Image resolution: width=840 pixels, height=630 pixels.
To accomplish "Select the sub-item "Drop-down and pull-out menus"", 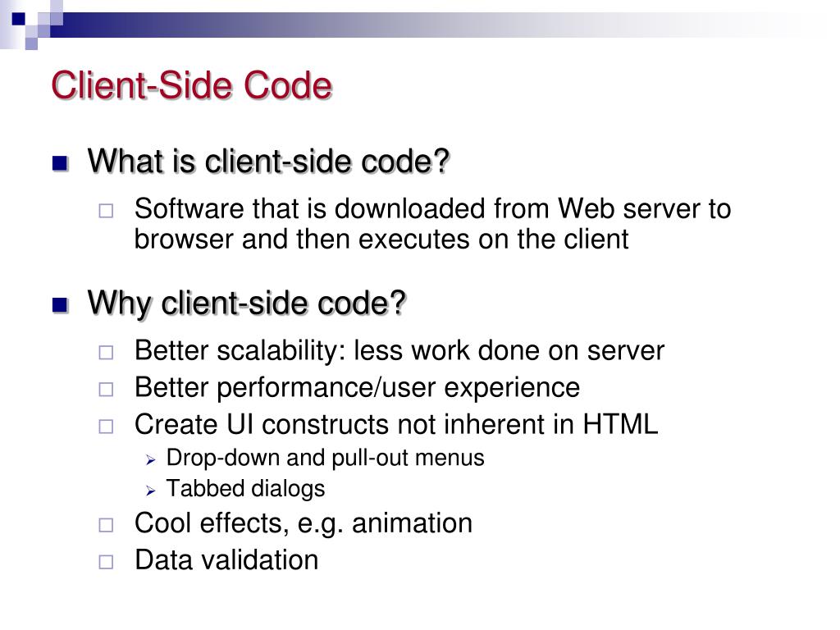I will [x=325, y=458].
